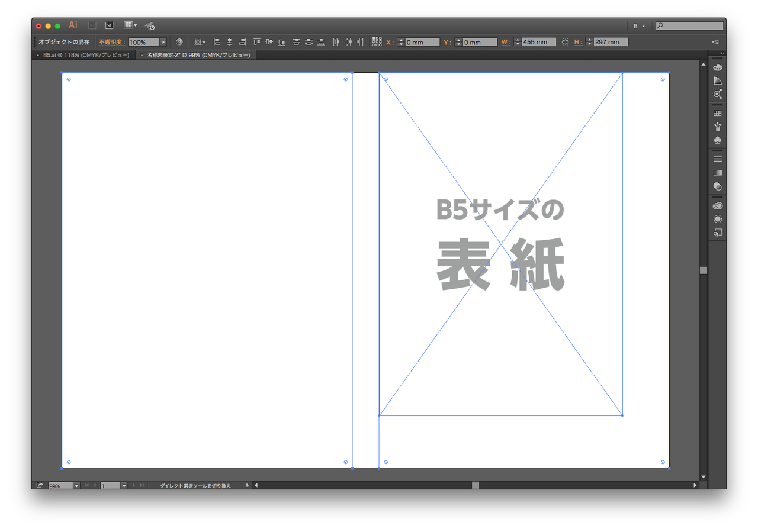Open the Stroke panel icon
The height and width of the screenshot is (532, 758).
click(717, 159)
